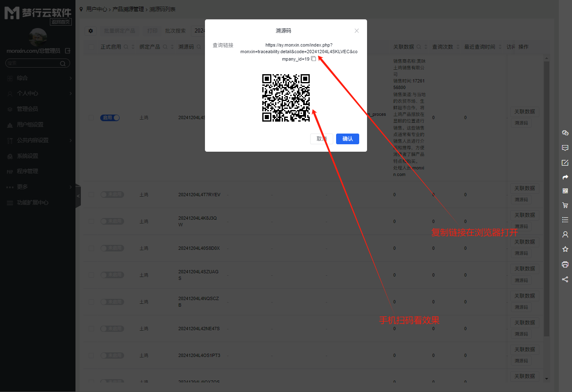Click search icon in 关联数据 column header
The height and width of the screenshot is (392, 572).
click(x=419, y=47)
